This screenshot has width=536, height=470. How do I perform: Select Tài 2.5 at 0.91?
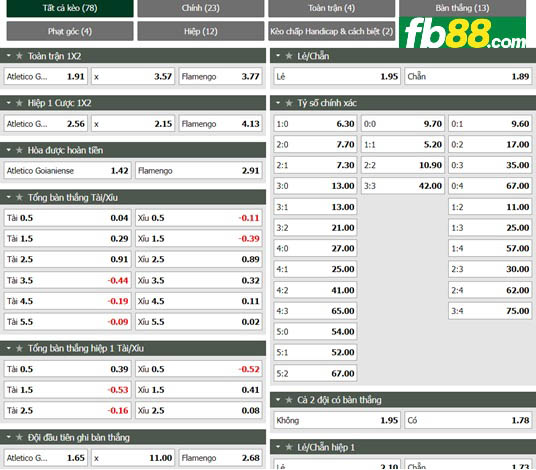[x=67, y=259]
